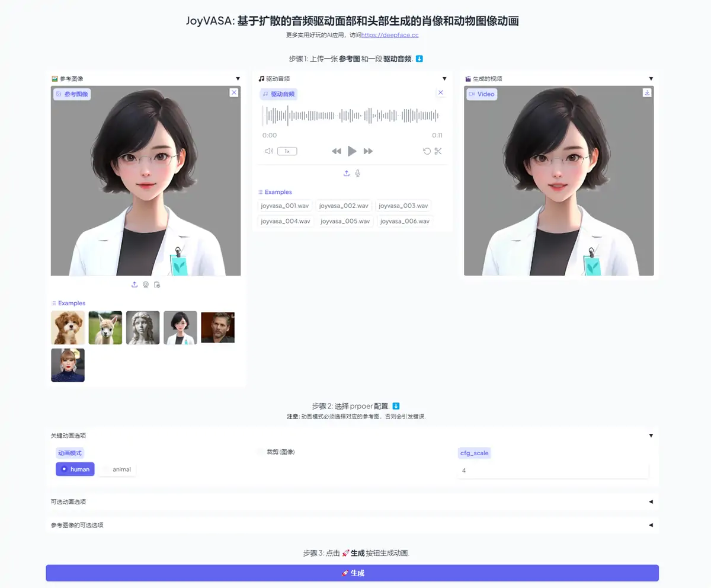This screenshot has width=711, height=588.
Task: Expand the 可选动画选项 section
Action: (x=651, y=501)
